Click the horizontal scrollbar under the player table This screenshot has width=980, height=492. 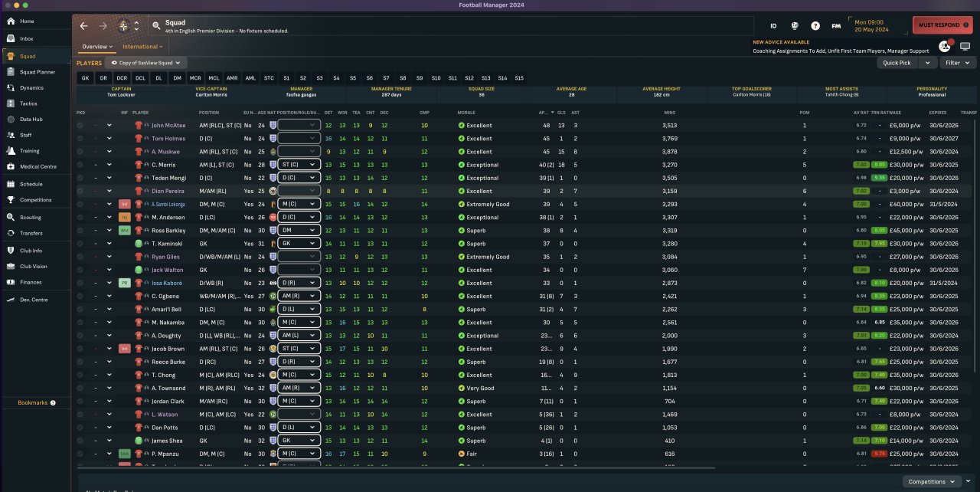395,467
